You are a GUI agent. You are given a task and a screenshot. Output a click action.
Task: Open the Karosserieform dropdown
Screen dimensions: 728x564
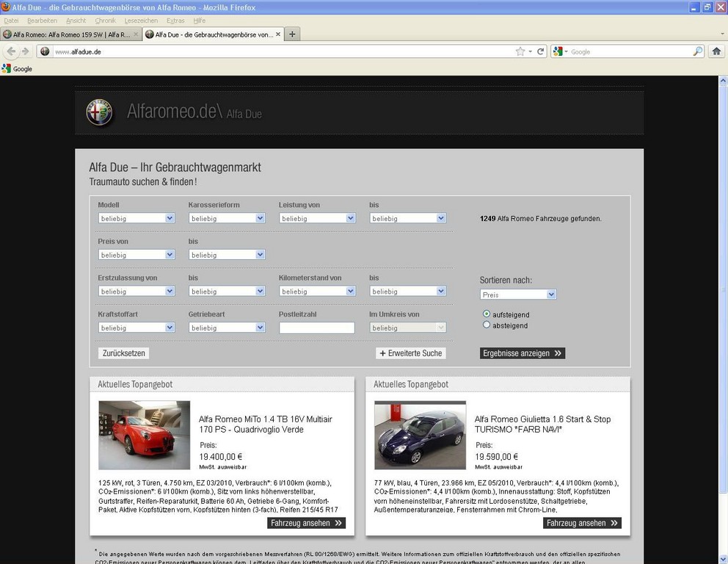227,218
